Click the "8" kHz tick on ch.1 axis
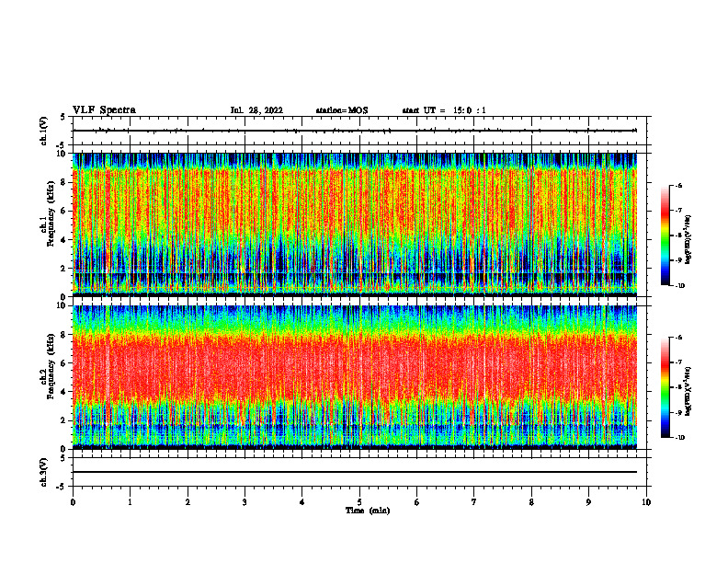The width and height of the screenshot is (728, 563). click(63, 182)
